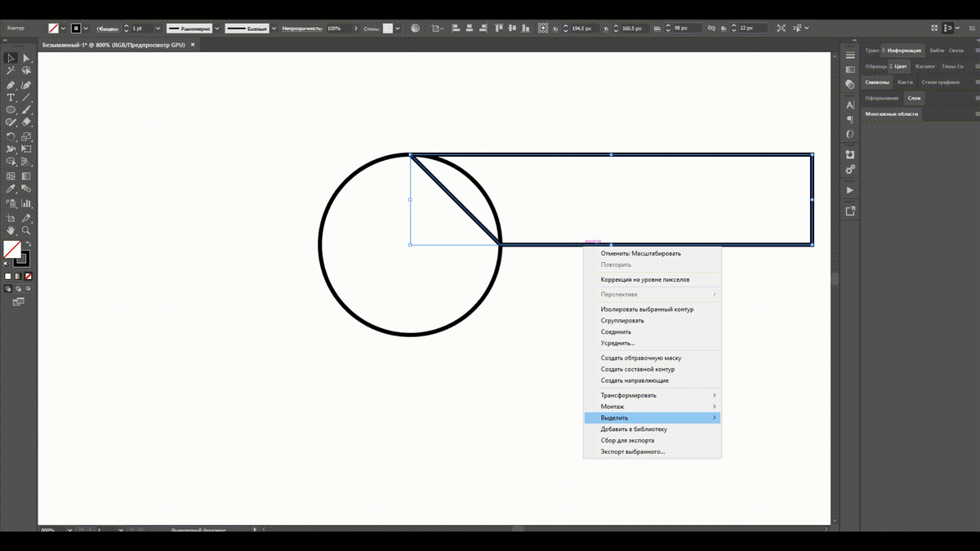Select the Gradient tool
980x551 pixels.
[26, 176]
